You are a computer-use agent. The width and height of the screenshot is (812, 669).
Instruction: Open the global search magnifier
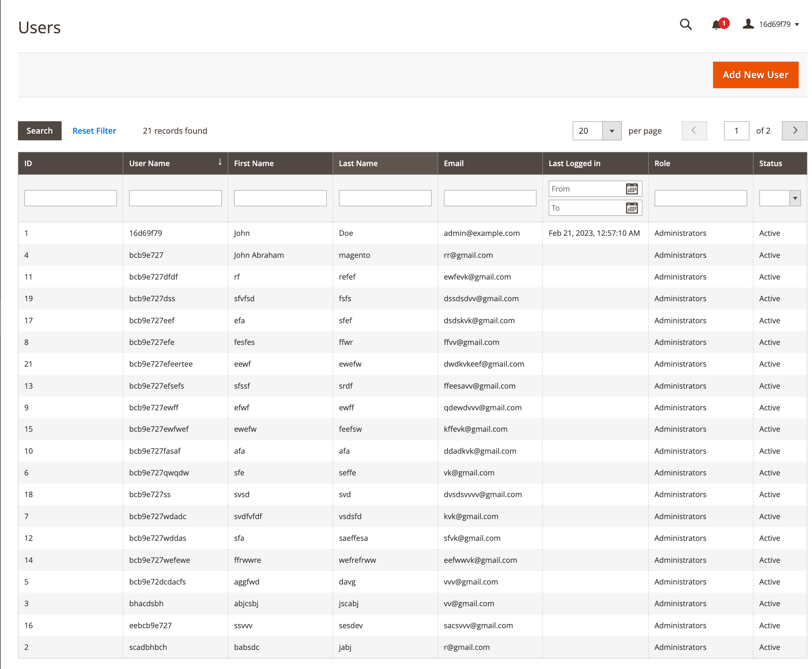(x=686, y=24)
